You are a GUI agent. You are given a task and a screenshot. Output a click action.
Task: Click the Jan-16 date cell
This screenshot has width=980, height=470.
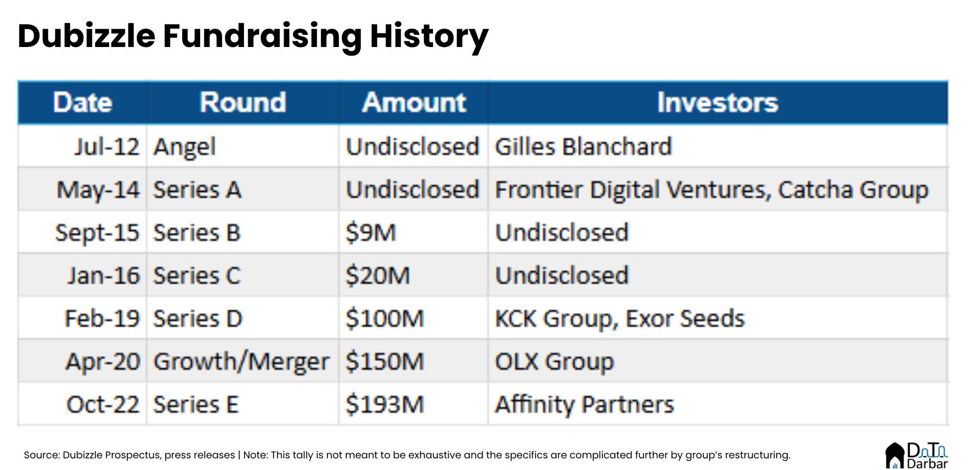click(82, 275)
